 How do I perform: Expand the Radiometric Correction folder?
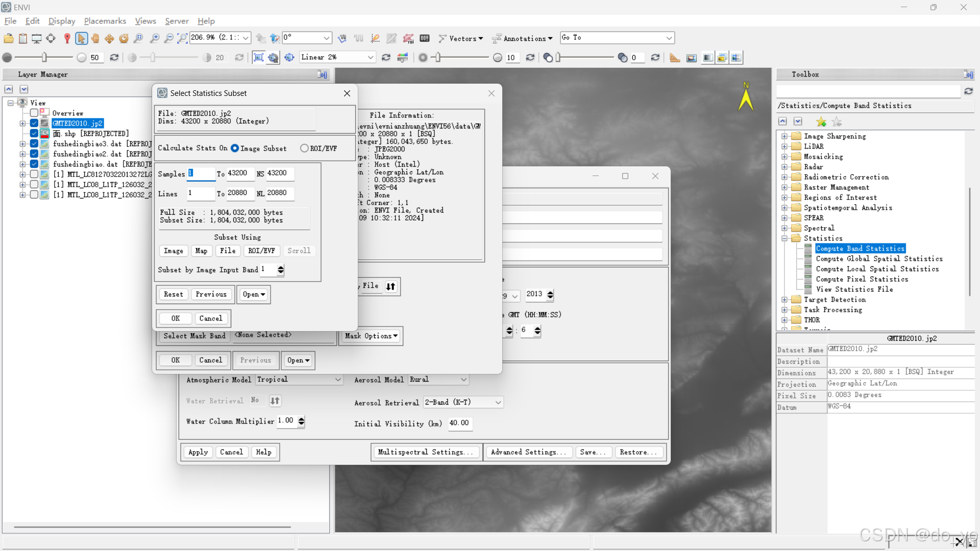click(785, 177)
